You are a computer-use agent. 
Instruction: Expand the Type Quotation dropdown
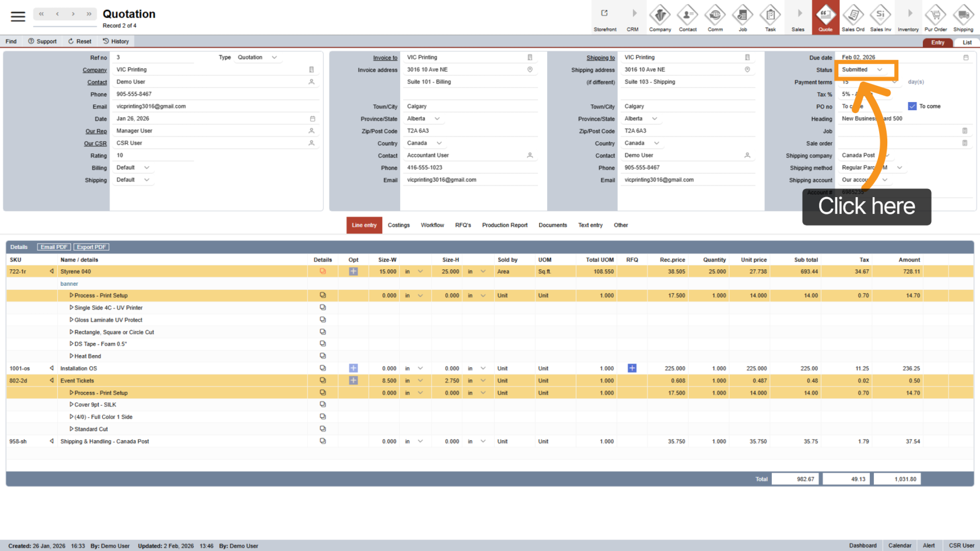274,58
